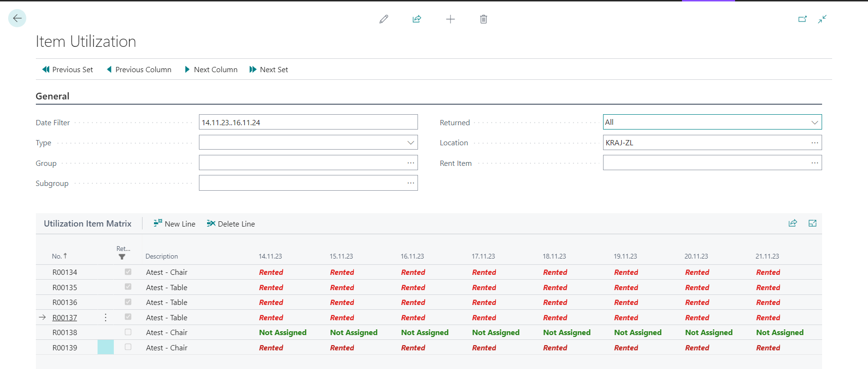Screen dimensions: 868x369
Task: Select the R00138 number cell
Action: click(x=65, y=333)
